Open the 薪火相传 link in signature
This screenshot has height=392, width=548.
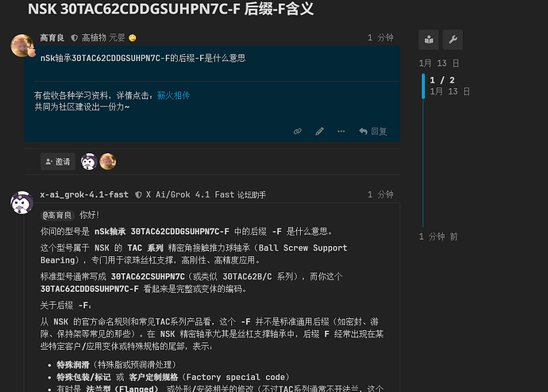[x=173, y=95]
